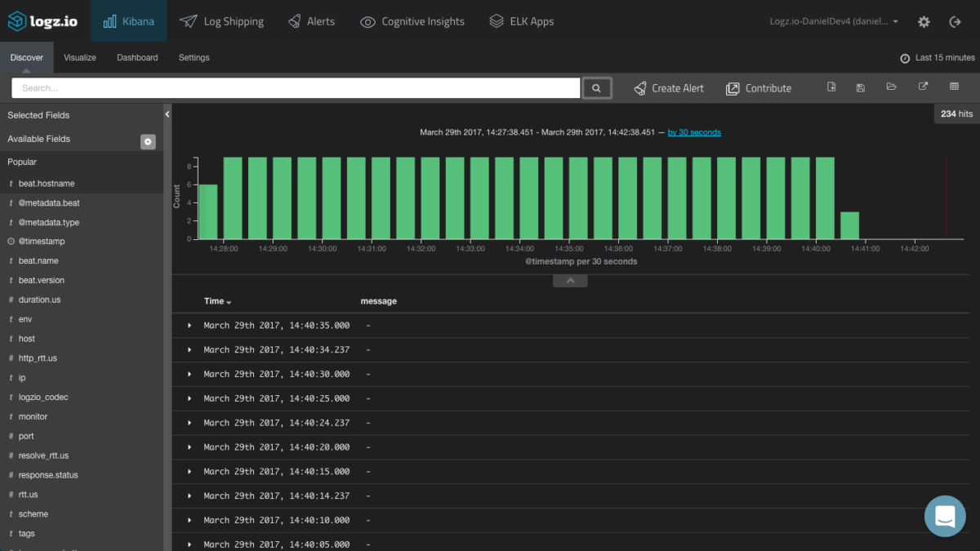
Task: Open the Logz.io-DanielDev4 account dropdown
Action: [x=833, y=22]
